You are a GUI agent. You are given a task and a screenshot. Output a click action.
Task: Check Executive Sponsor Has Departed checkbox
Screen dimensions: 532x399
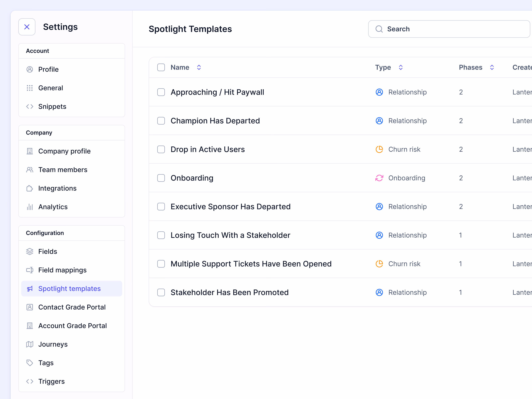(161, 207)
